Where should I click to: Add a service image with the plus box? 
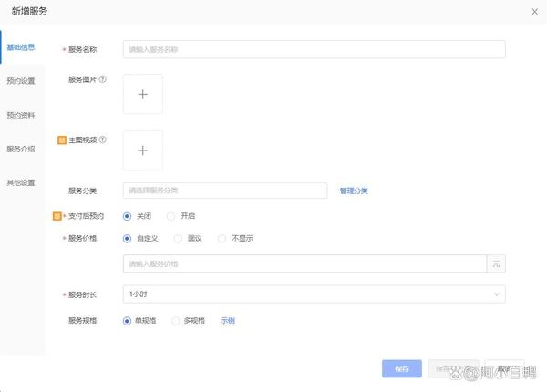[143, 94]
